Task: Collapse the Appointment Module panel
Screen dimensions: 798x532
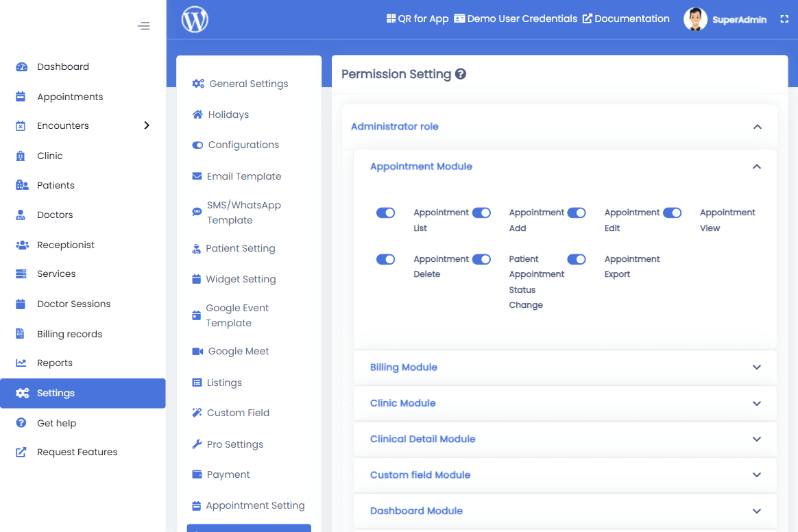Action: tap(757, 167)
